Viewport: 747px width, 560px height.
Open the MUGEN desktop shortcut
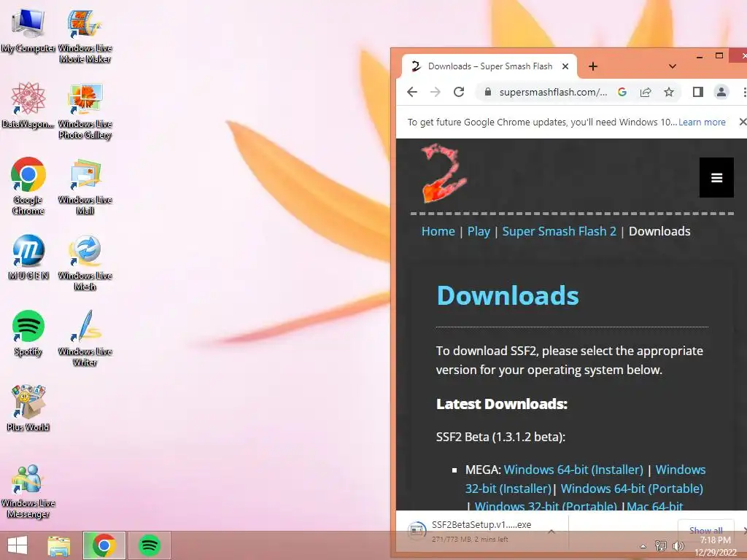(28, 257)
